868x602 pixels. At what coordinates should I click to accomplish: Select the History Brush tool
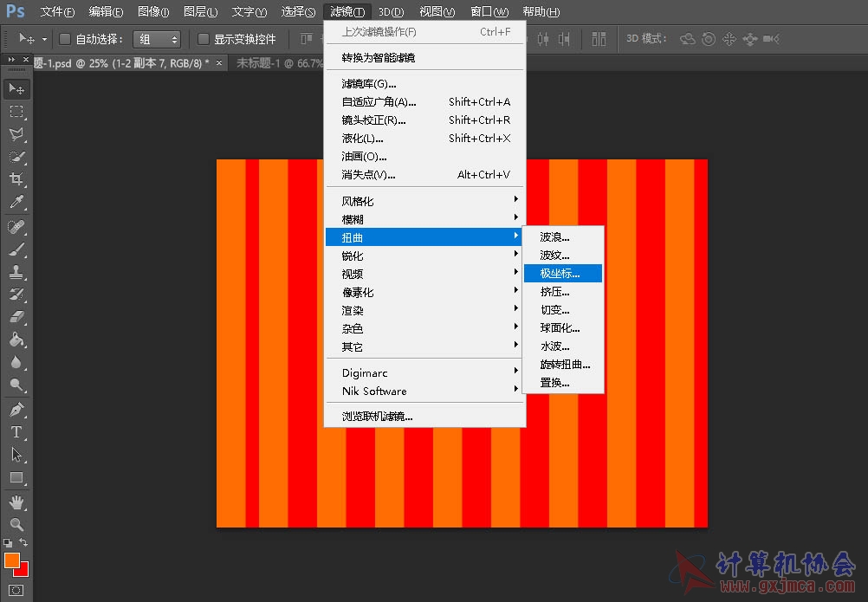(x=16, y=295)
